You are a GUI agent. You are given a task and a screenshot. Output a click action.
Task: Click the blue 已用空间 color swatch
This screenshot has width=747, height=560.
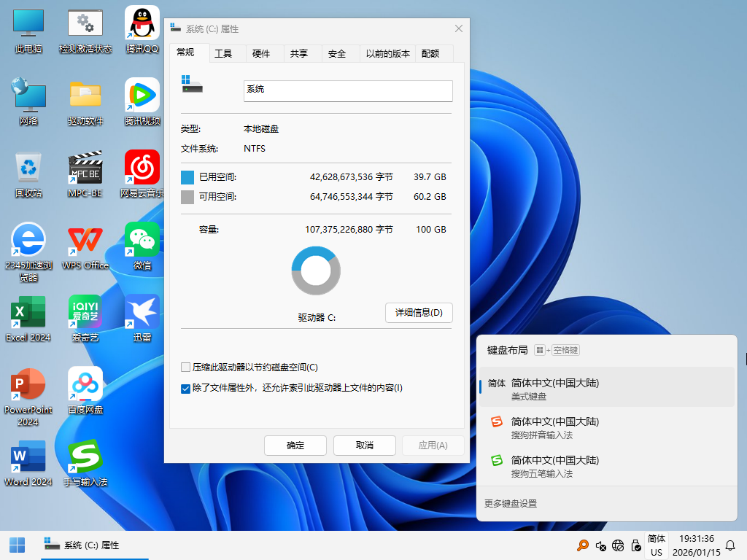[x=187, y=177]
